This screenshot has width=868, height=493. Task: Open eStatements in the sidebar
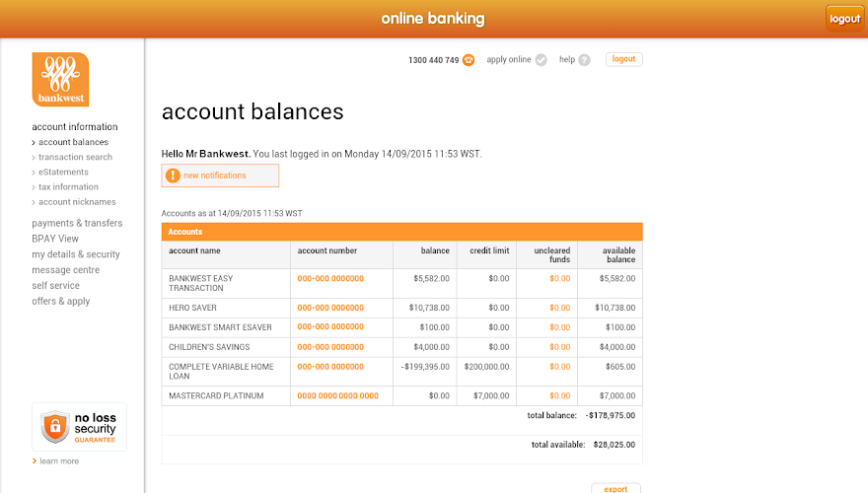(63, 173)
